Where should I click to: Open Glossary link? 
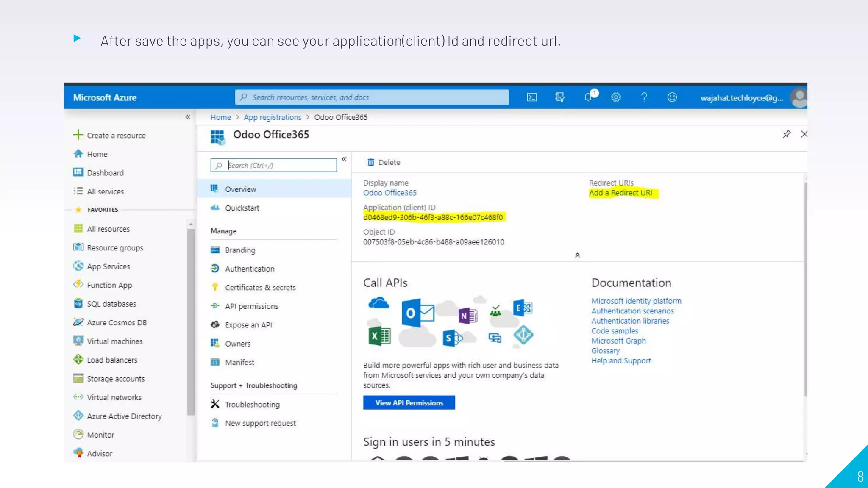(x=605, y=351)
